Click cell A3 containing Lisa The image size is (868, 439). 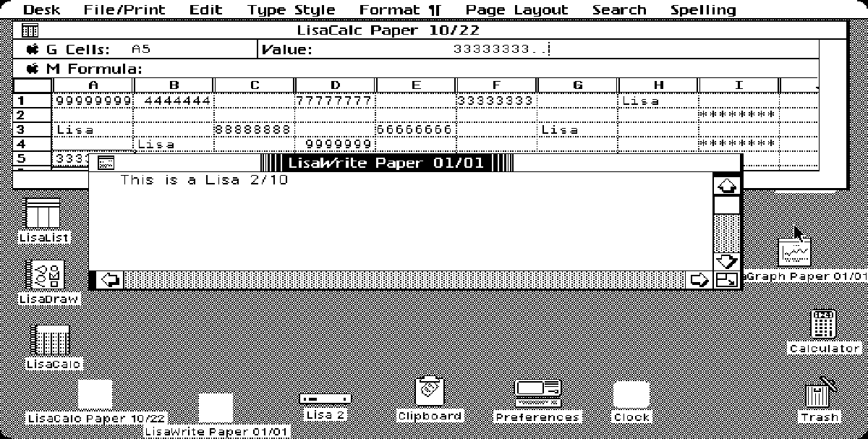(93, 130)
